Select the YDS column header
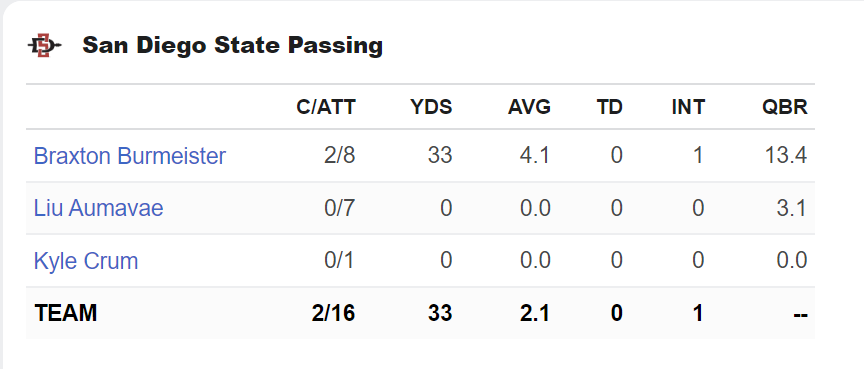 [x=431, y=107]
